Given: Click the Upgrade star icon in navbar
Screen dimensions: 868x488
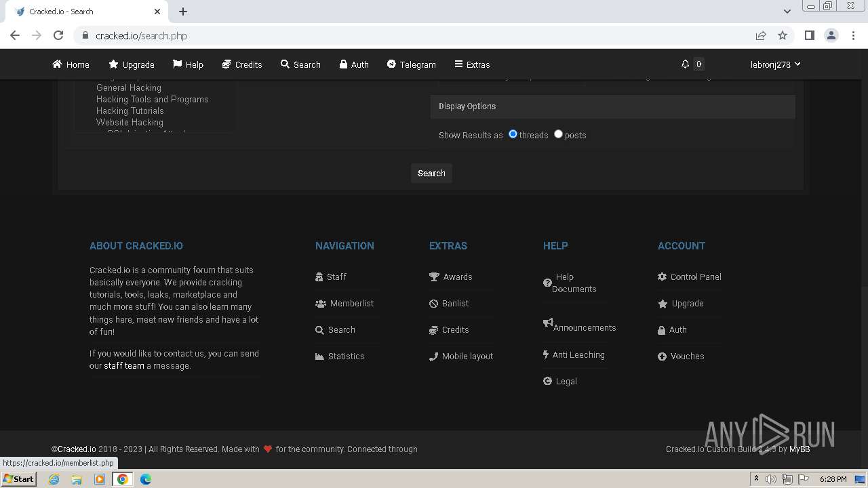Looking at the screenshot, I should click(x=113, y=64).
